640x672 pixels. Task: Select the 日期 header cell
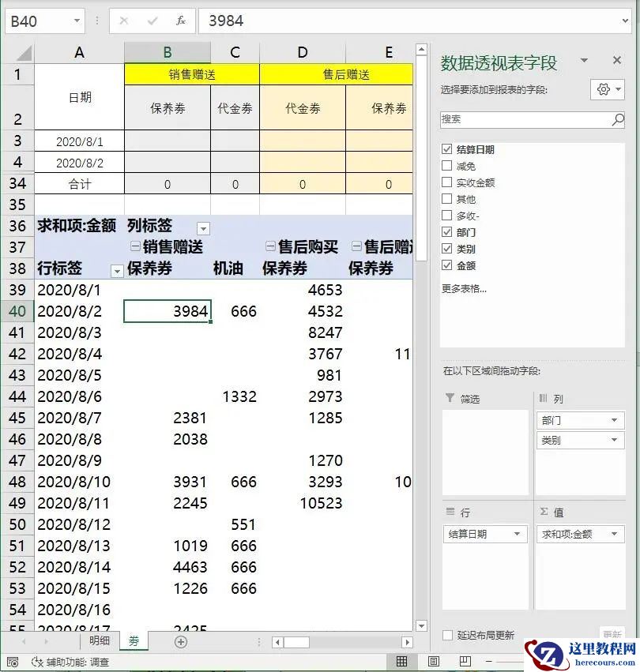click(x=79, y=97)
